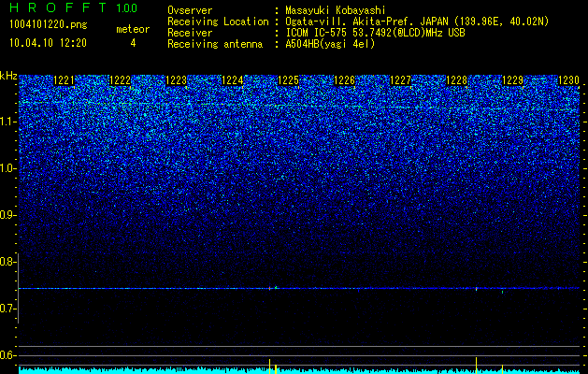Click the short thick yellow marker at 1225
This screenshot has width=588, height=374.
pos(276,369)
